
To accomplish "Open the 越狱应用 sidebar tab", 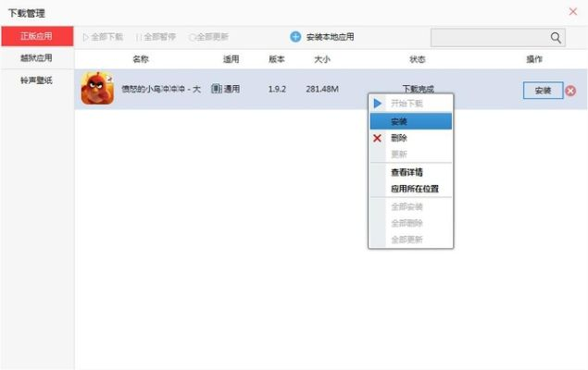I will 37,58.
